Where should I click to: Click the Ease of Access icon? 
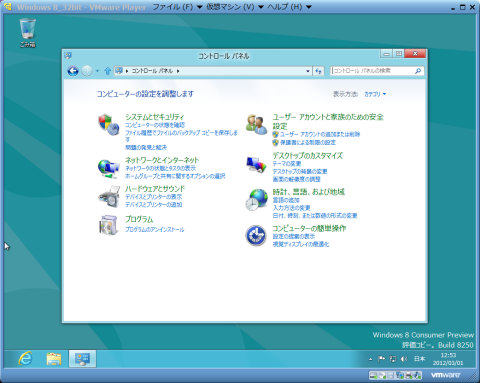coord(256,236)
